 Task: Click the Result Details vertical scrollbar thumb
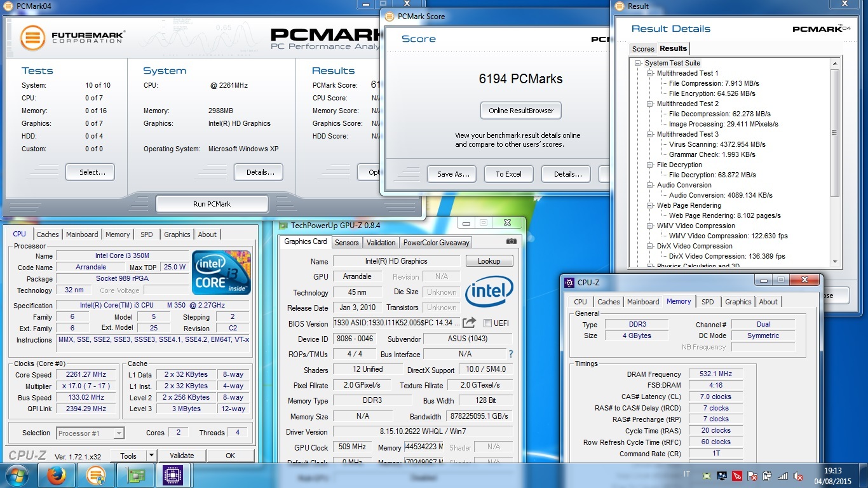[x=835, y=132]
